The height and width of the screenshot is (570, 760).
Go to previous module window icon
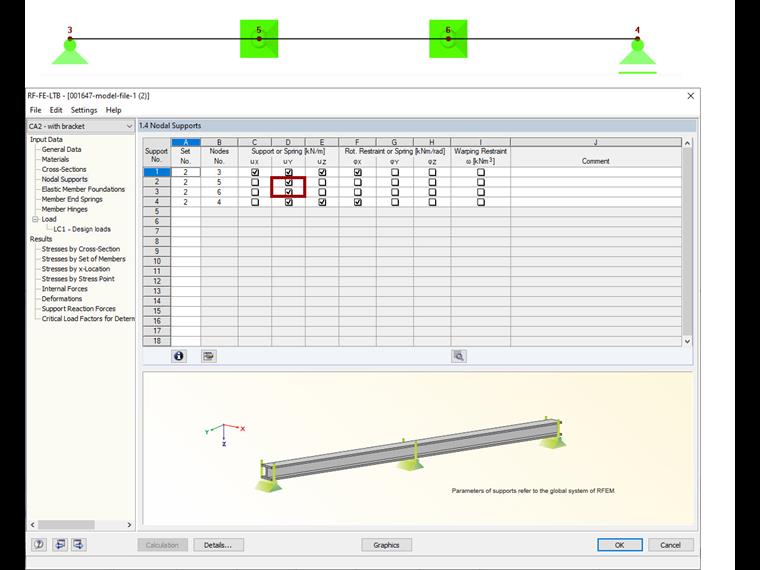(x=60, y=544)
